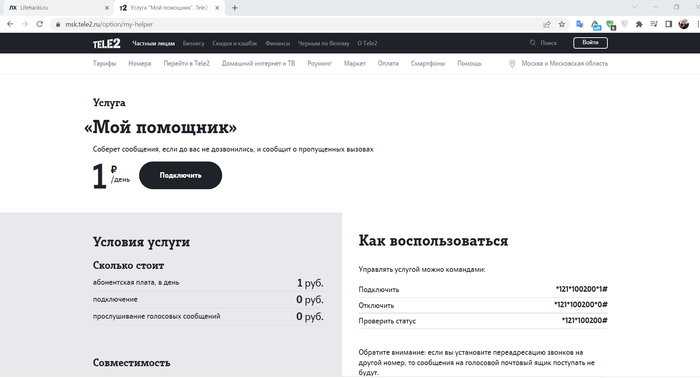This screenshot has height=378, width=700.
Task: Click the 'Как воспользоваться' heading
Action: click(433, 241)
